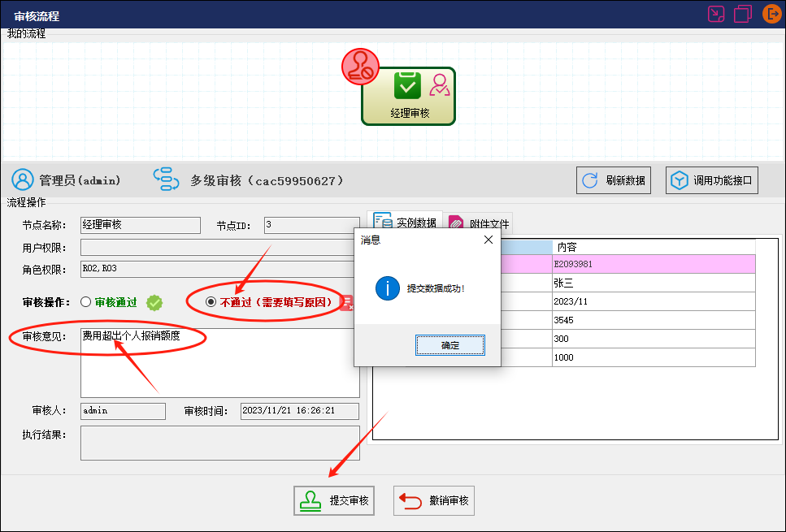Click the 管理员 user avatar icon
The image size is (786, 532).
click(23, 179)
